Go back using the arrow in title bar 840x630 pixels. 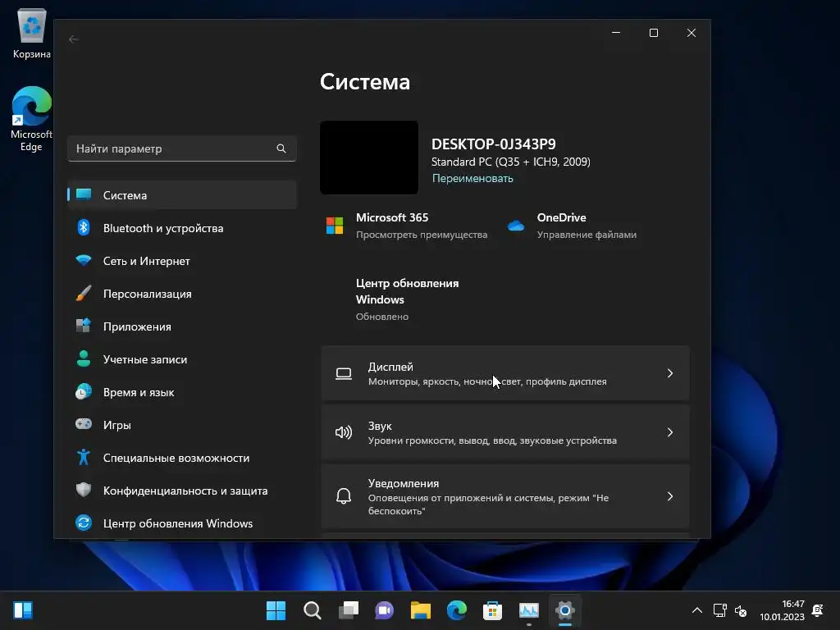point(74,39)
